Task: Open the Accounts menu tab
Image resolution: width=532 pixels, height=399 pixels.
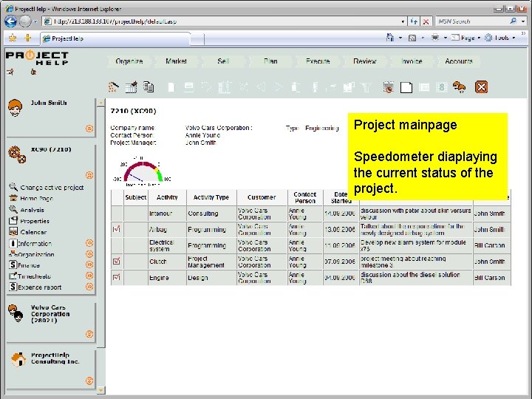Action: pyautogui.click(x=459, y=61)
